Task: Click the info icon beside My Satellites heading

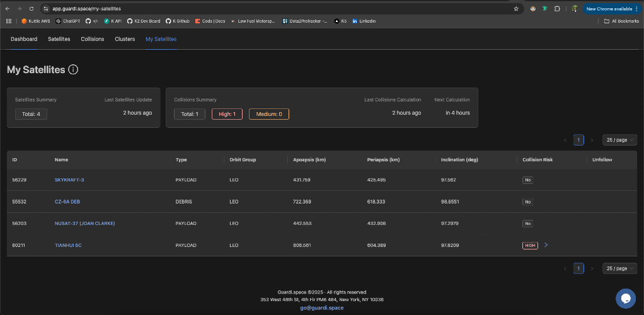Action: 73,70
